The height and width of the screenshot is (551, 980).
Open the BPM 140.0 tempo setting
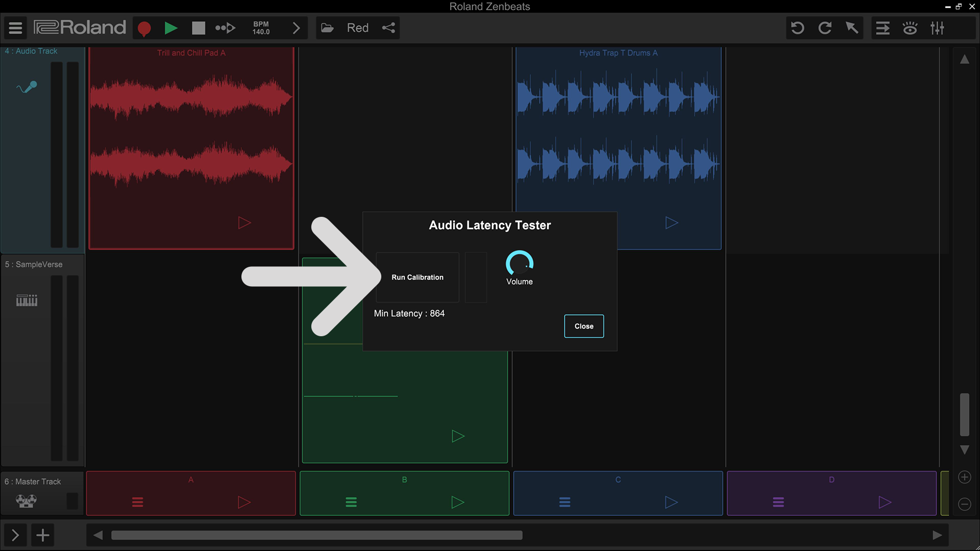(x=261, y=28)
